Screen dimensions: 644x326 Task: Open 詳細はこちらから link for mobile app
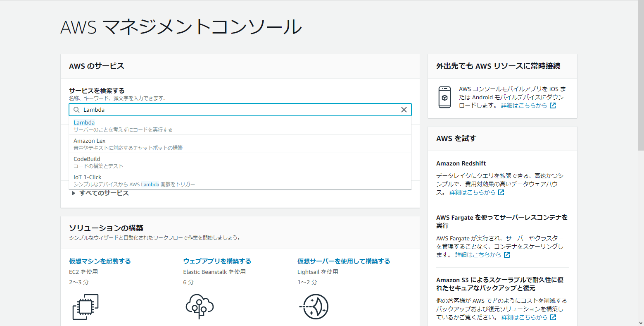point(524,105)
